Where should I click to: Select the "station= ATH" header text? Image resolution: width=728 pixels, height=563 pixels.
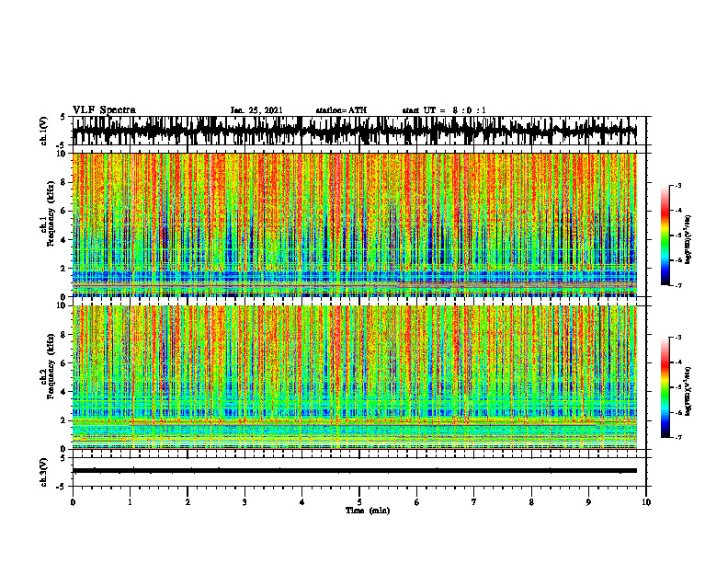[341, 110]
